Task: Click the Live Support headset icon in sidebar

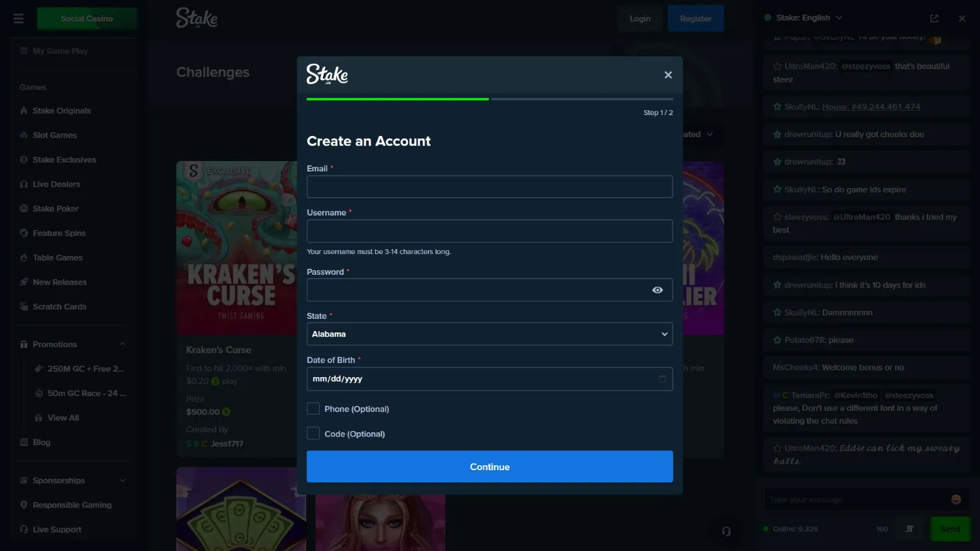Action: pyautogui.click(x=24, y=530)
